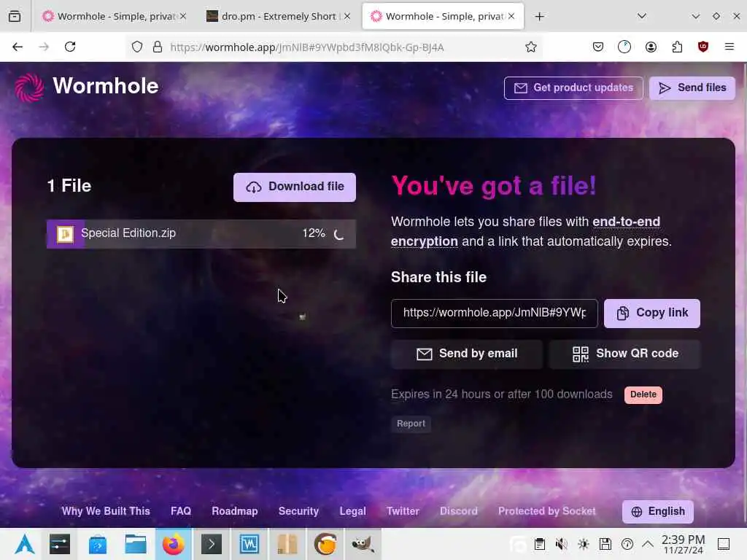
Task: Click the pink Delete button
Action: (x=643, y=394)
